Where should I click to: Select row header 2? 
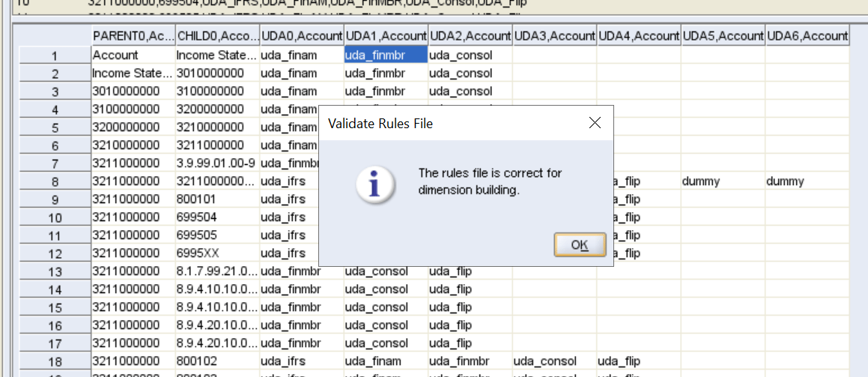[x=55, y=73]
